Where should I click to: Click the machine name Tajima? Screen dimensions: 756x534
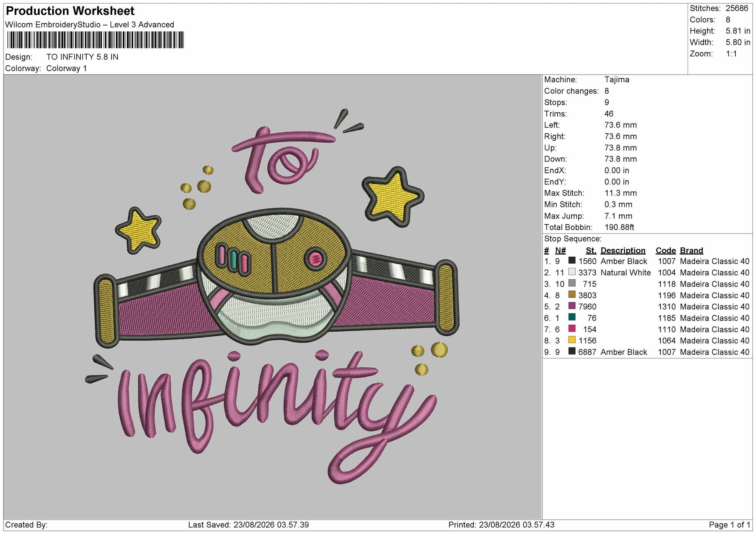click(617, 80)
